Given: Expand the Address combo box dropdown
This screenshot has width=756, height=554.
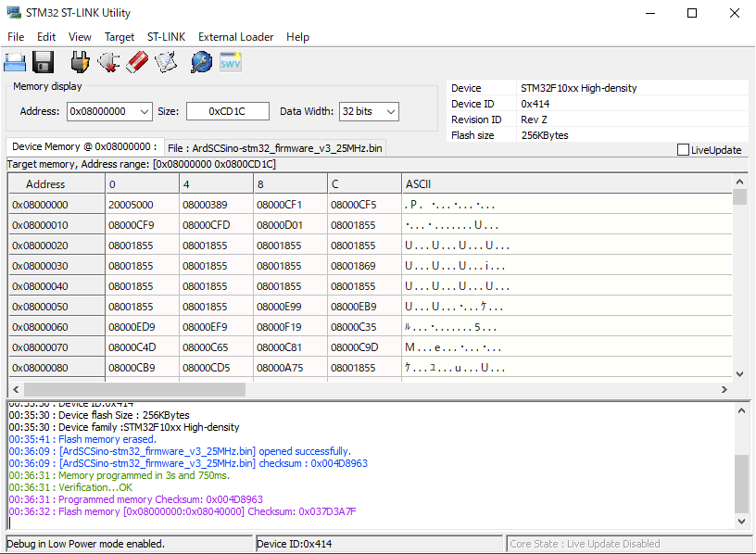Looking at the screenshot, I should (x=145, y=111).
